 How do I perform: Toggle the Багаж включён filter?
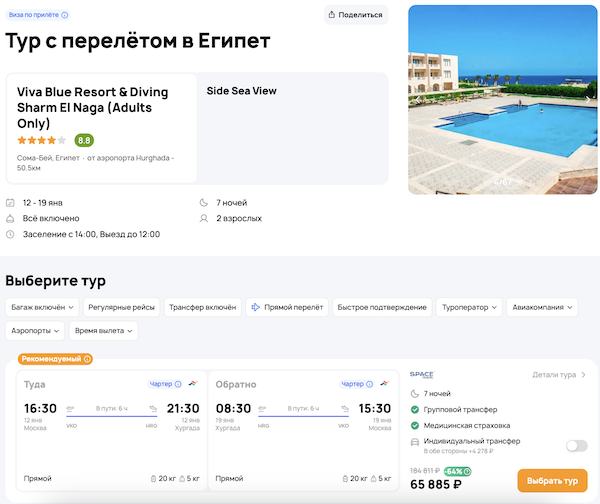[x=40, y=308]
